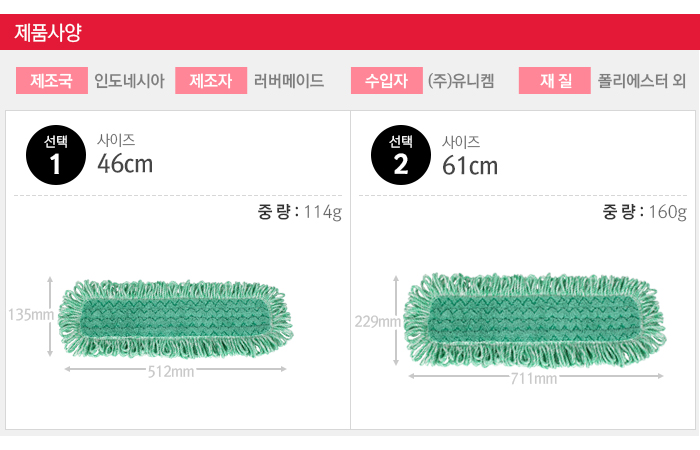Click the 인도네시아 country text

click(129, 81)
